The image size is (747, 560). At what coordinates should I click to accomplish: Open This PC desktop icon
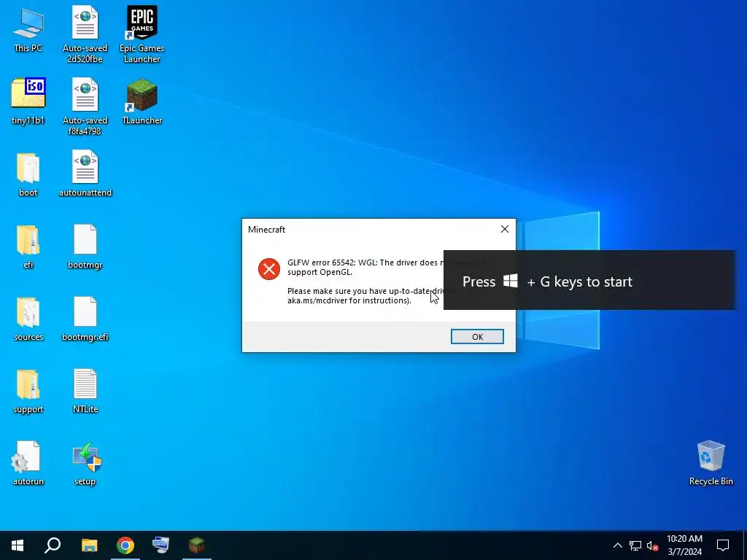[28, 29]
